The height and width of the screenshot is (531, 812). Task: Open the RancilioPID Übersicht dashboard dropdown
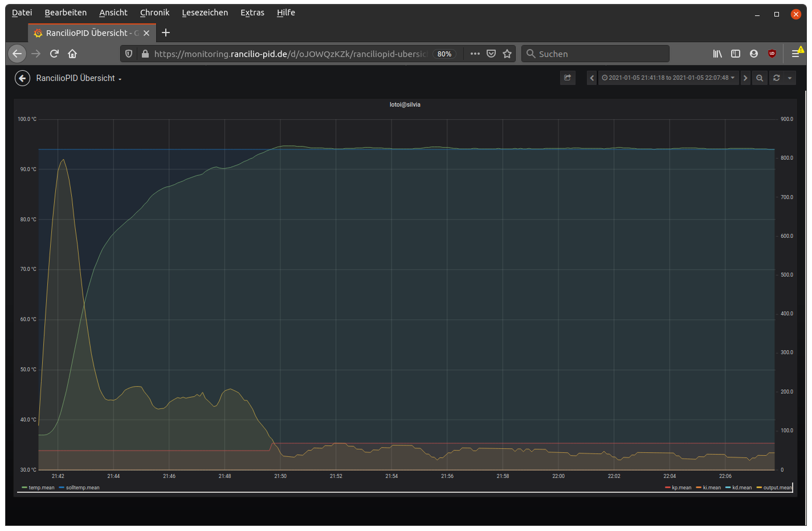click(79, 78)
